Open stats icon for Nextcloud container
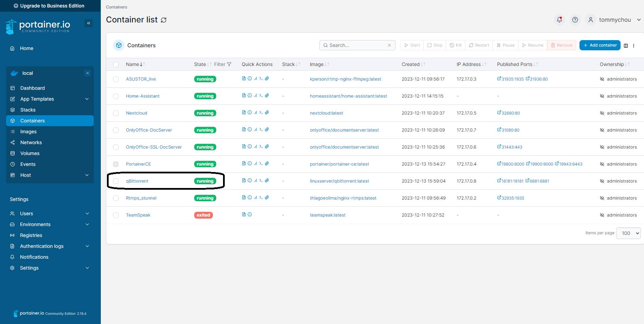The height and width of the screenshot is (324, 644). pos(255,113)
